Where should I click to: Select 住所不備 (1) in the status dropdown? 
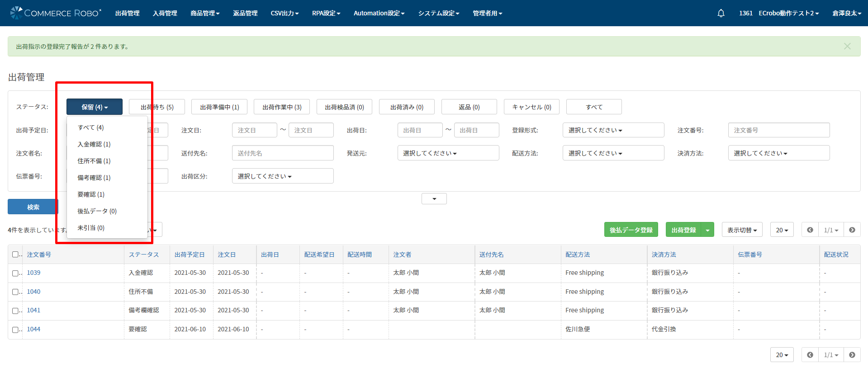coord(107,161)
